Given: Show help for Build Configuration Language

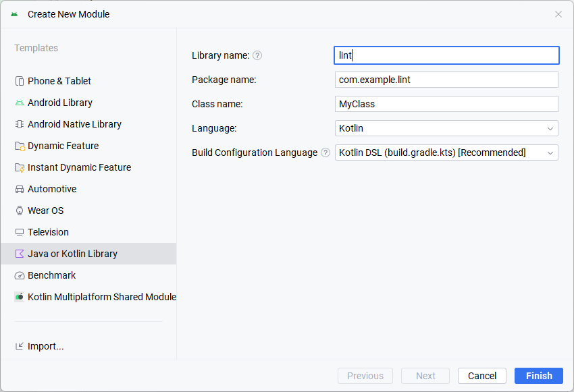Looking at the screenshot, I should (x=325, y=152).
